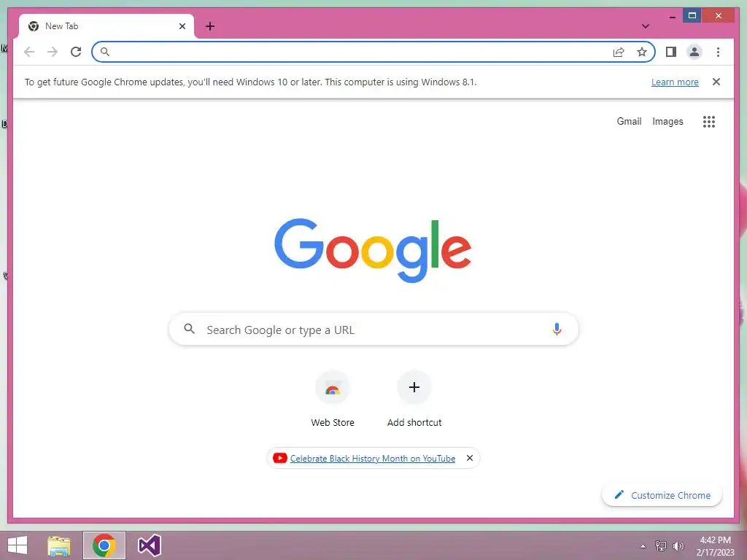Open the Google apps grid

[709, 122]
